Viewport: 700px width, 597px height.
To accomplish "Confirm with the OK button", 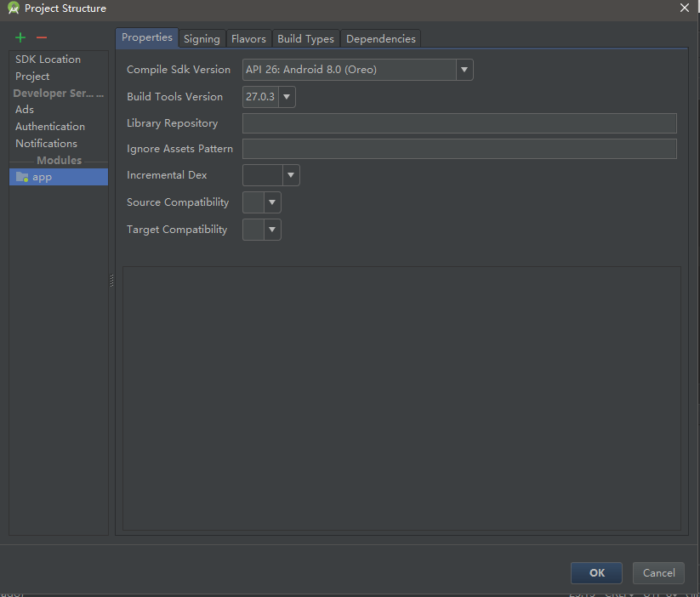I will [596, 573].
